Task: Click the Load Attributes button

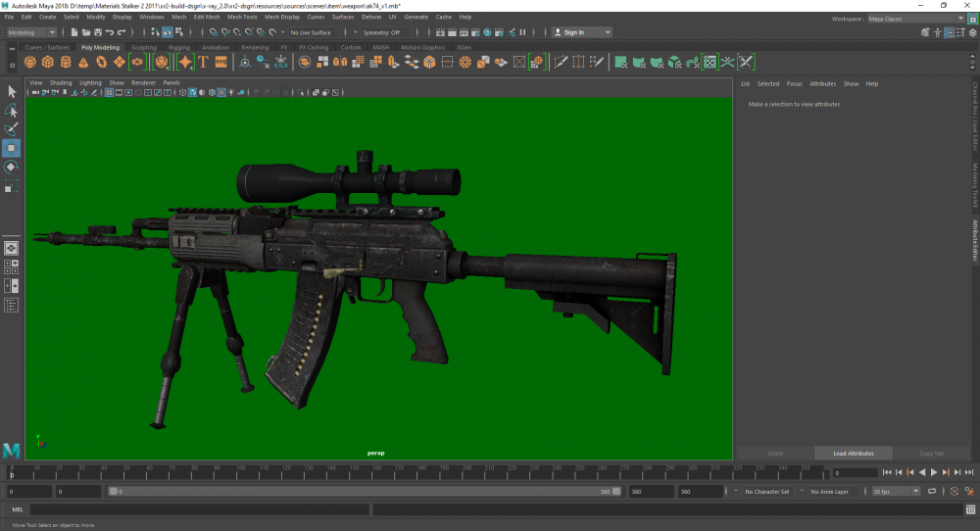Action: click(x=854, y=453)
